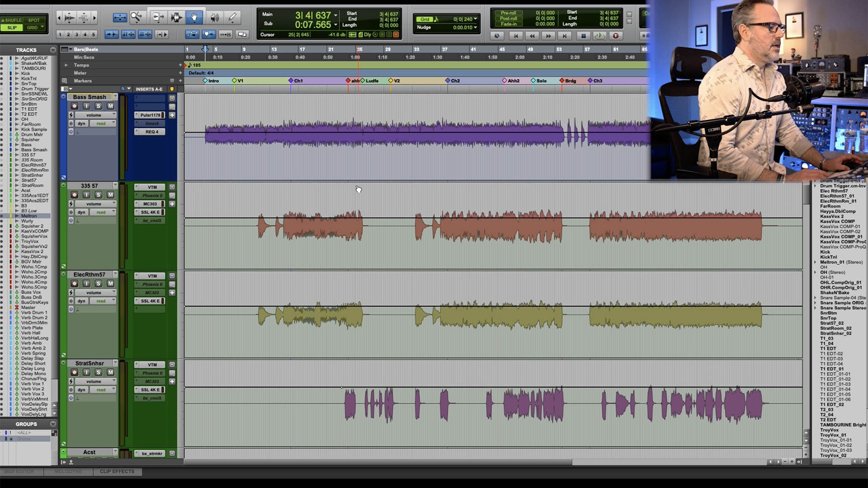Click the Go to End transport button
The image size is (868, 488).
[x=564, y=36]
